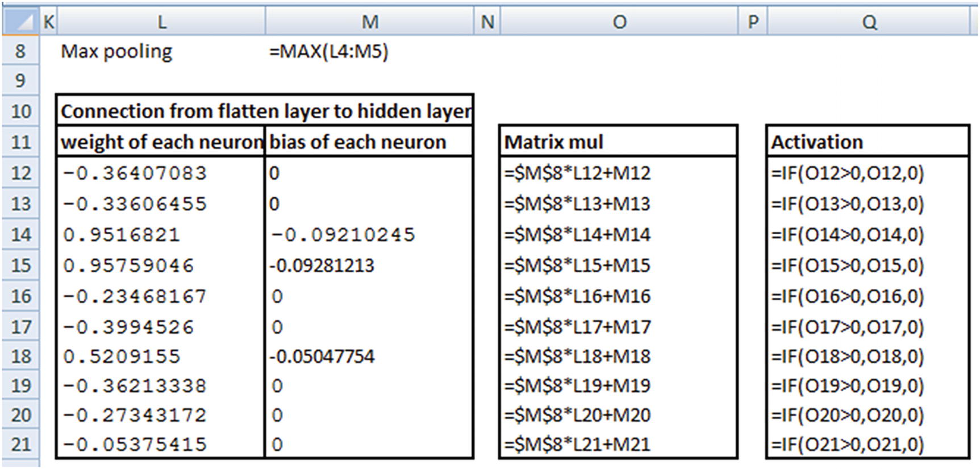Select bias cell -0.05047754

tap(369, 356)
